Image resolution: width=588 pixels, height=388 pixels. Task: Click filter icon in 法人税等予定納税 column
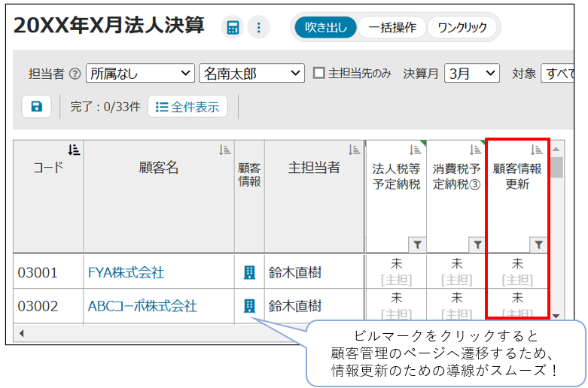[416, 244]
